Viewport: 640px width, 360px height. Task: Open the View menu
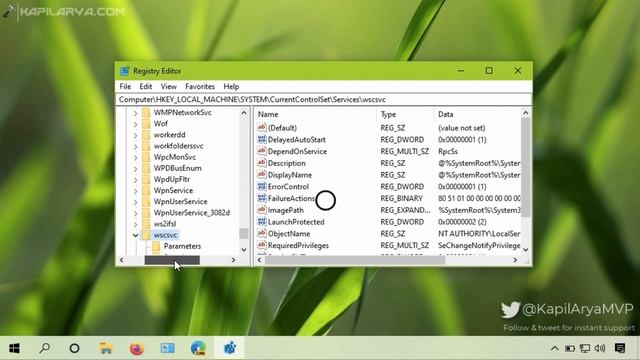(x=169, y=87)
